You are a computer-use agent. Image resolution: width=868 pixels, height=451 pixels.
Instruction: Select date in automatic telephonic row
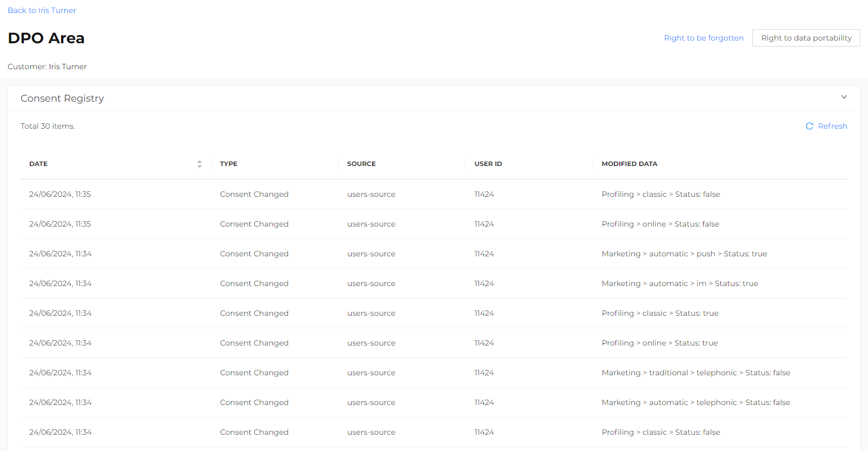(x=61, y=402)
